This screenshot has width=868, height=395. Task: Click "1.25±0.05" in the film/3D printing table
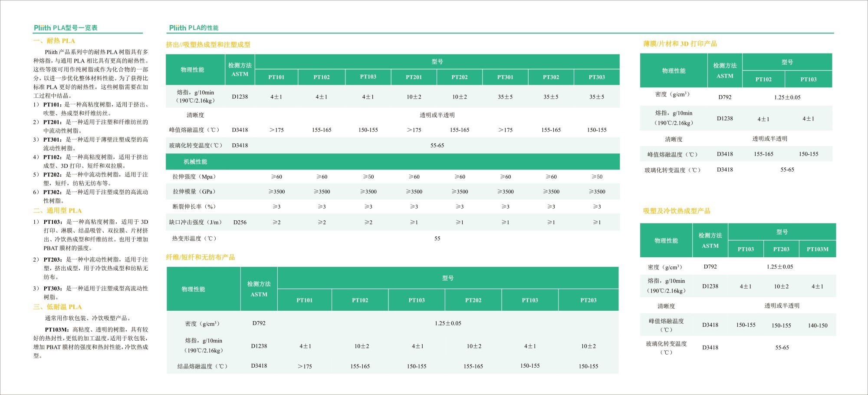click(x=787, y=97)
